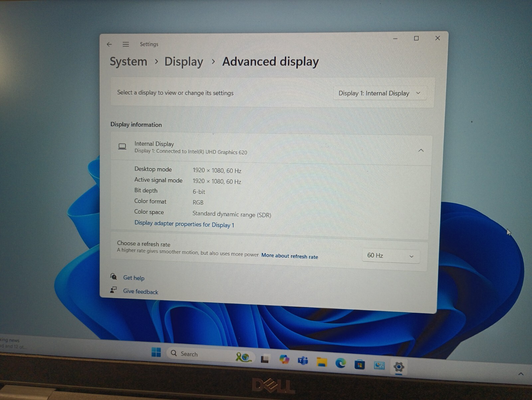Click the Color format value RGB
The height and width of the screenshot is (400, 532).
(x=198, y=202)
